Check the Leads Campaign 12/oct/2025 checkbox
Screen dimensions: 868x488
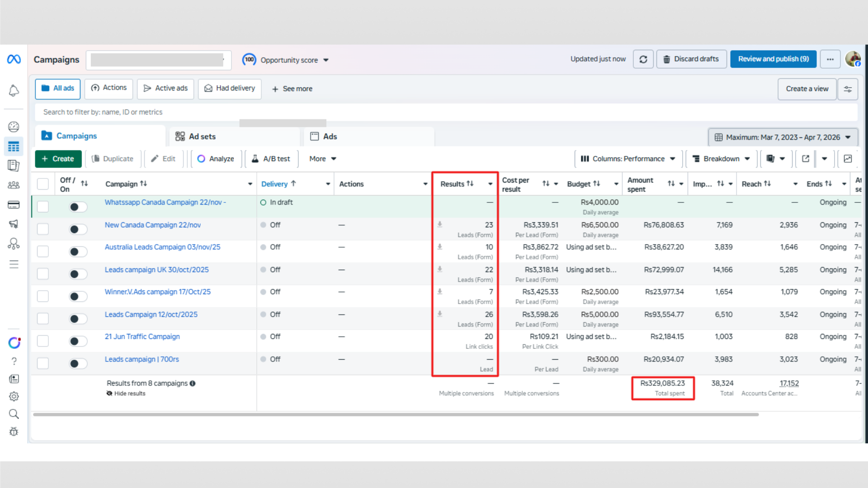(x=43, y=319)
